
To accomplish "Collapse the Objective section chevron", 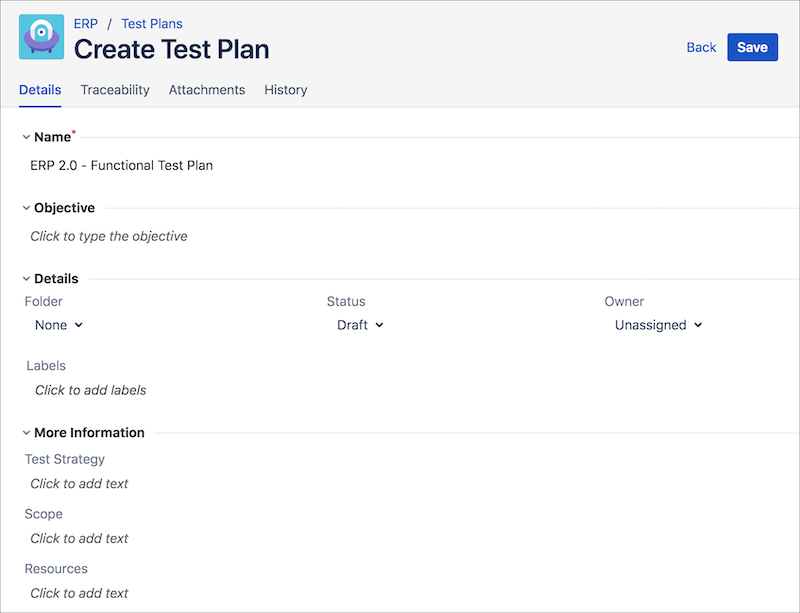I will click(x=26, y=208).
